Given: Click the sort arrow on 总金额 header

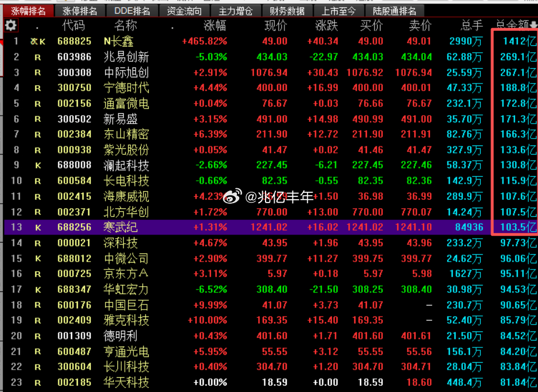Looking at the screenshot, I should [533, 25].
